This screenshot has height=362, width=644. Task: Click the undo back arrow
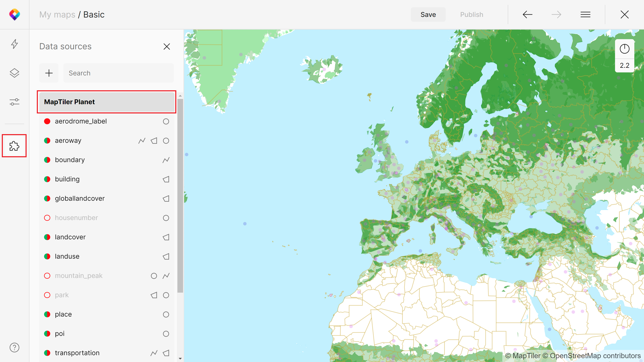pyautogui.click(x=527, y=14)
